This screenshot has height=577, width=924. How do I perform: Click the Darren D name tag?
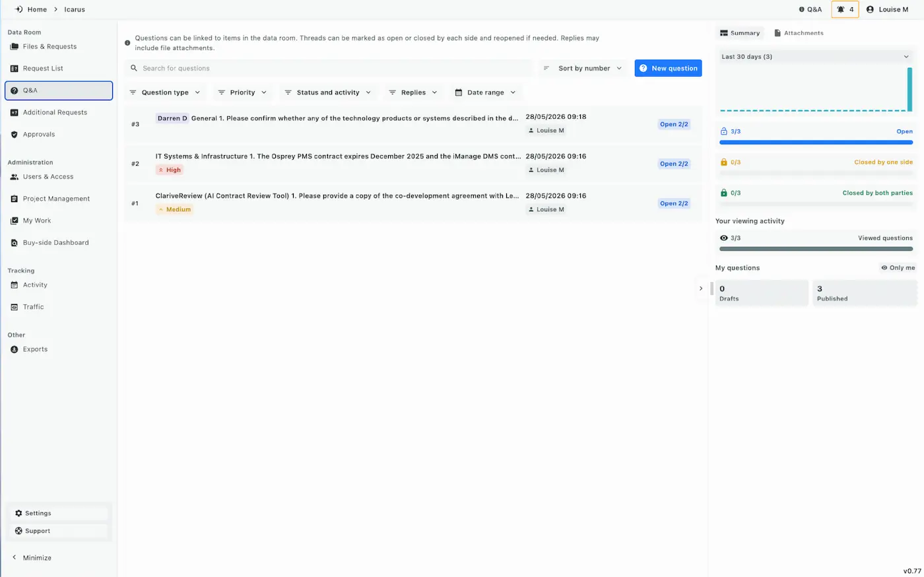pos(172,118)
